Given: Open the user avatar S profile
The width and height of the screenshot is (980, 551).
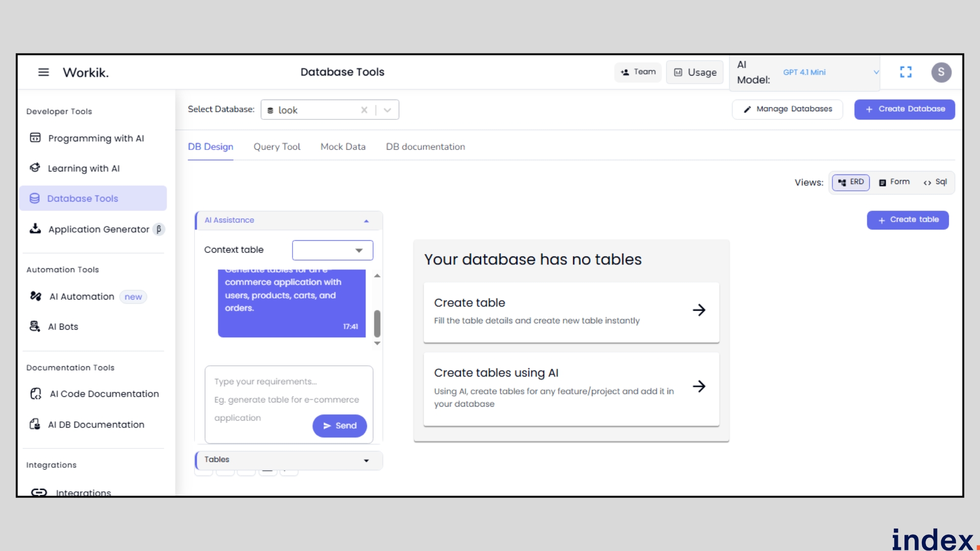Looking at the screenshot, I should tap(941, 72).
